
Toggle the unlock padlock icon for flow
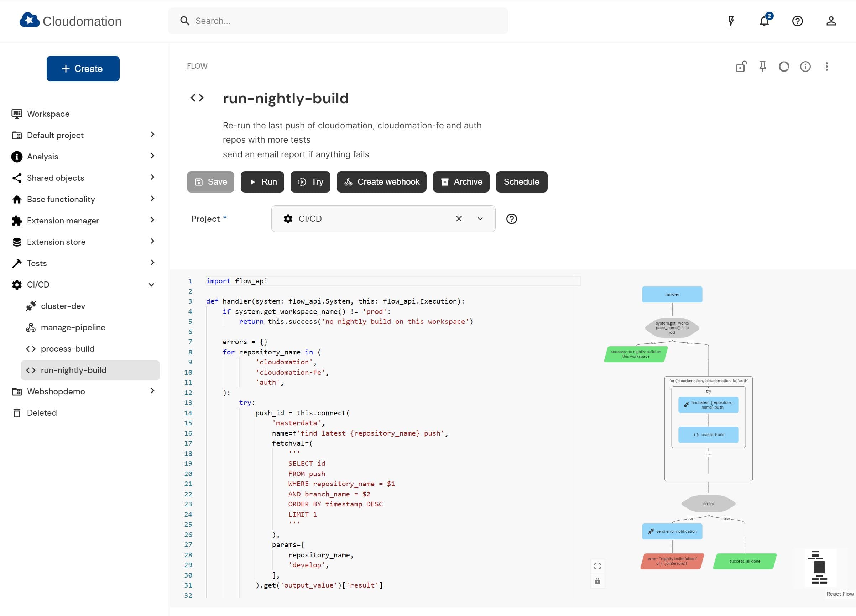(741, 67)
